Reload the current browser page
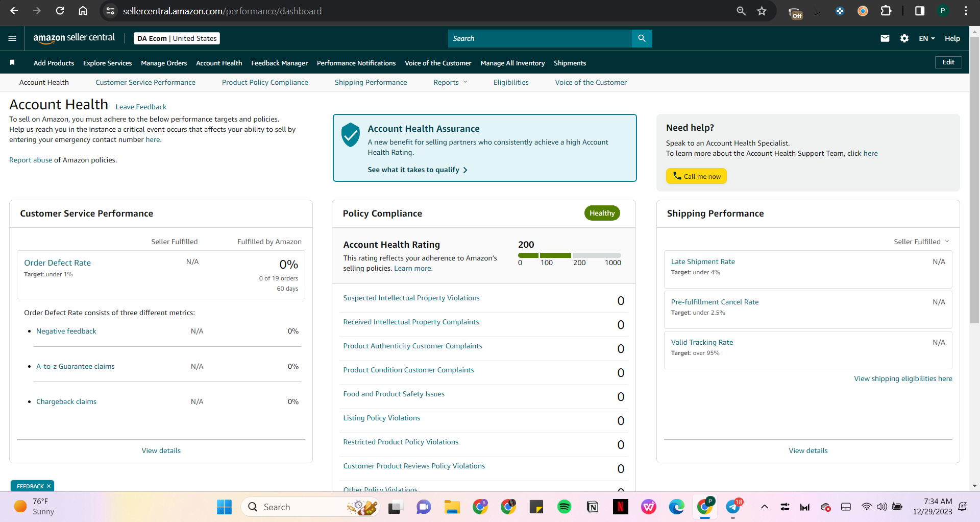 (60, 11)
